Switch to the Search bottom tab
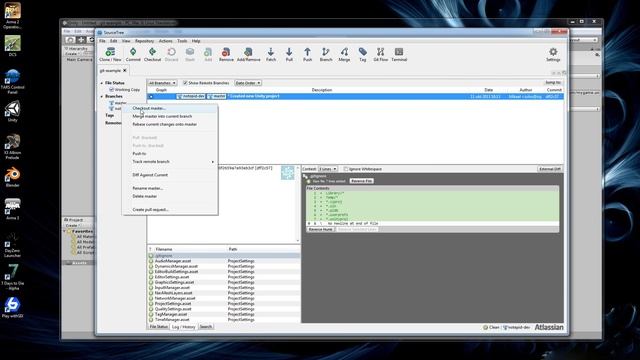640x360 pixels. [x=206, y=327]
